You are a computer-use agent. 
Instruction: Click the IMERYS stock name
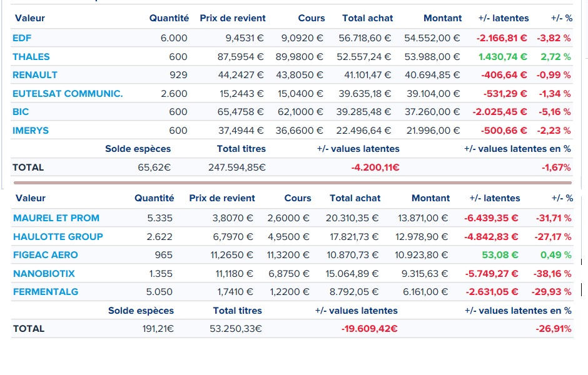pyautogui.click(x=31, y=131)
